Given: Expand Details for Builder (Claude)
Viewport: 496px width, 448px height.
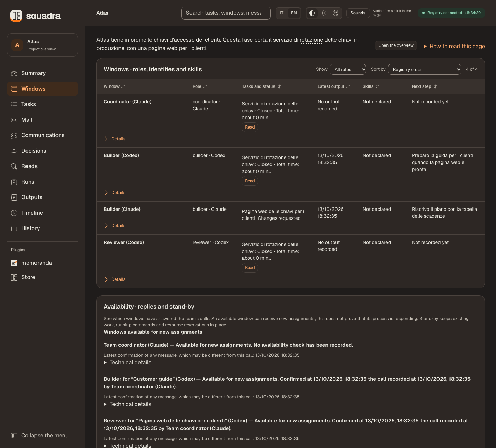Looking at the screenshot, I should [x=115, y=226].
